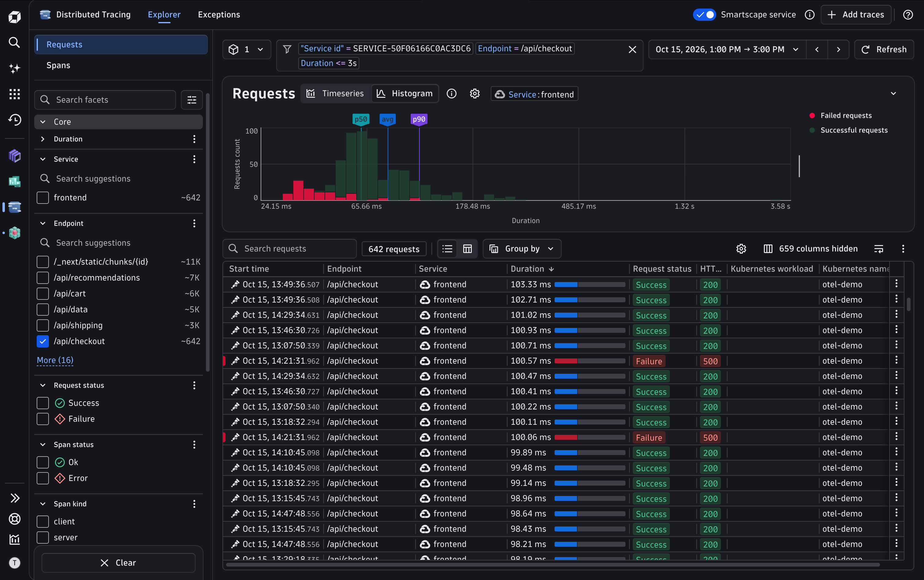Click the Smartscape service info icon
924x580 pixels.
tap(809, 15)
